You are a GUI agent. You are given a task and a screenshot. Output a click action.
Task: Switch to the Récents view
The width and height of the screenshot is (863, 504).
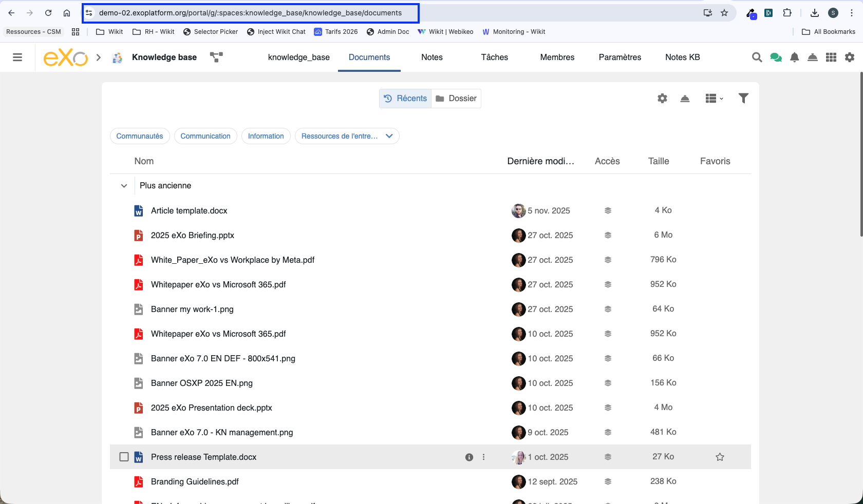(x=405, y=99)
